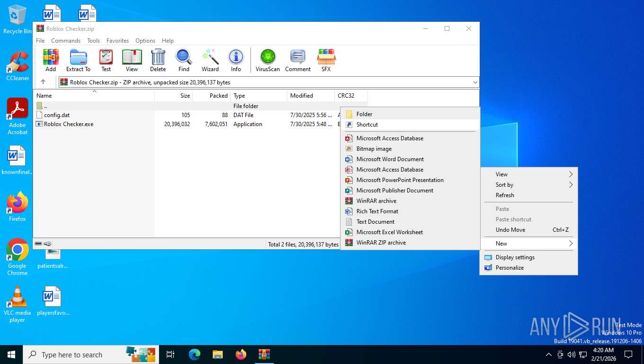Open the View toolbar button

(132, 60)
